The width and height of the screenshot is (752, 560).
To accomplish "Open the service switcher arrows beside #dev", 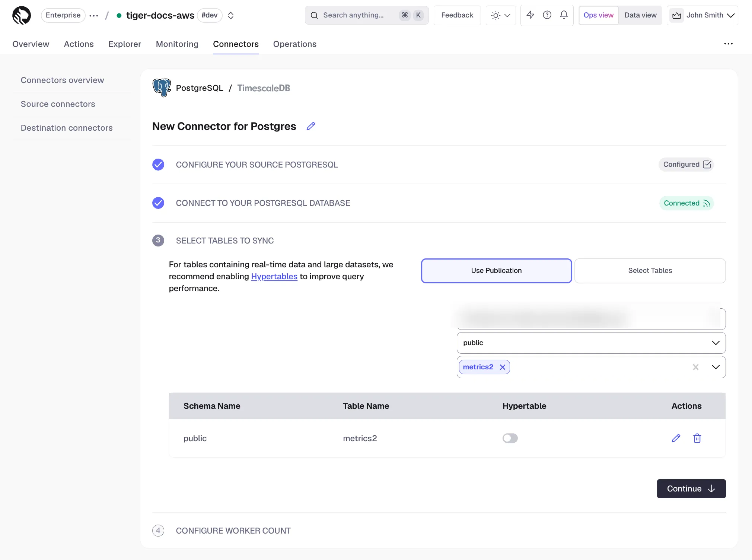I will 231,15.
